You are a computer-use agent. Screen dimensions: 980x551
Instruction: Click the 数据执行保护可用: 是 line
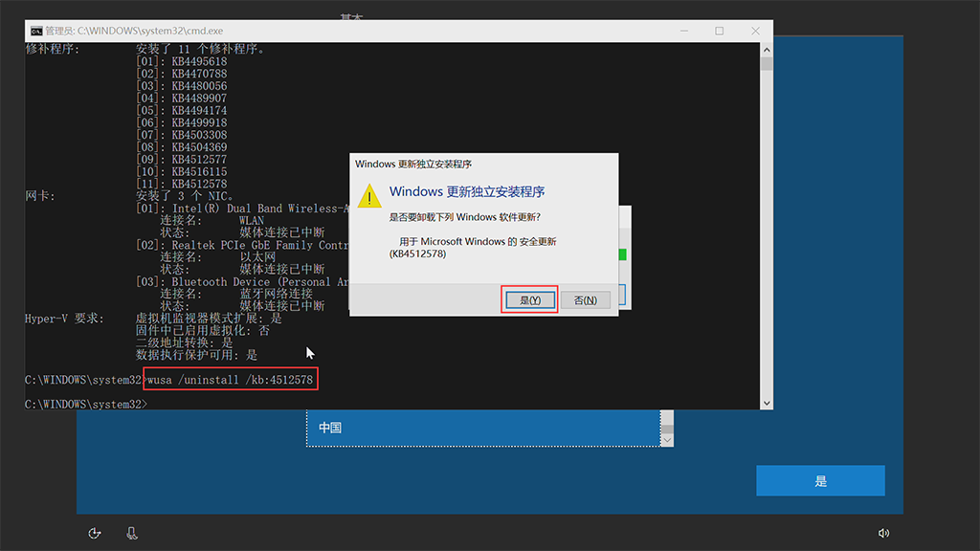pyautogui.click(x=196, y=355)
